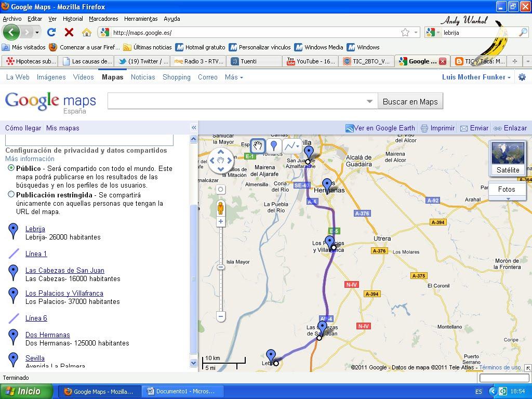This screenshot has height=399, width=532.
Task: Open the Los Palacios y Villafranca list link
Action: [64, 293]
